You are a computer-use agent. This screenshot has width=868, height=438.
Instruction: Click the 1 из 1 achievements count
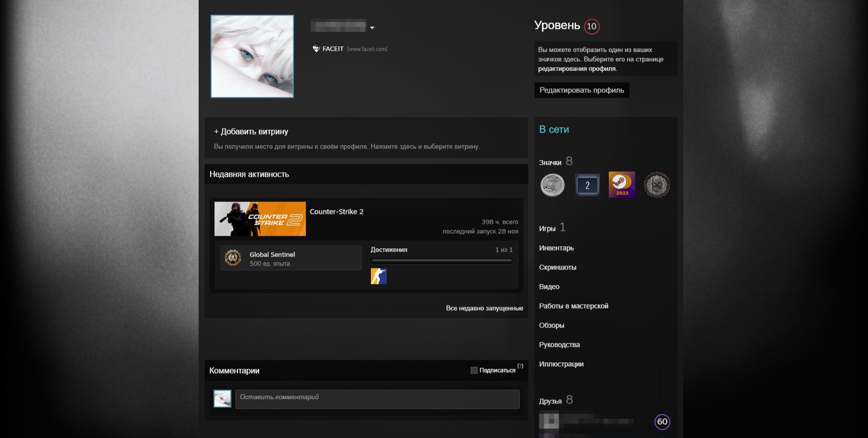click(x=504, y=250)
